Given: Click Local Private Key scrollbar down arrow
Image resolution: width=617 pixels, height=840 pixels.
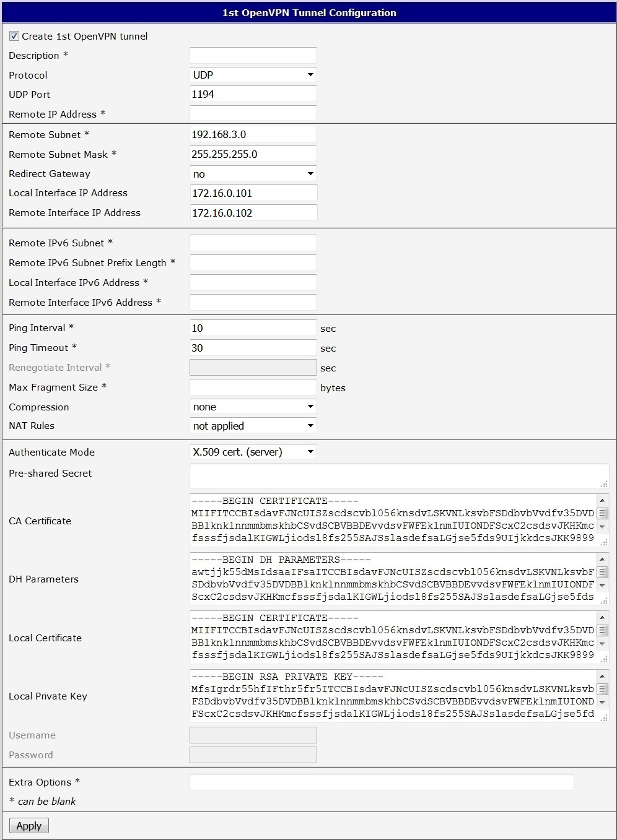Looking at the screenshot, I should coord(602,702).
